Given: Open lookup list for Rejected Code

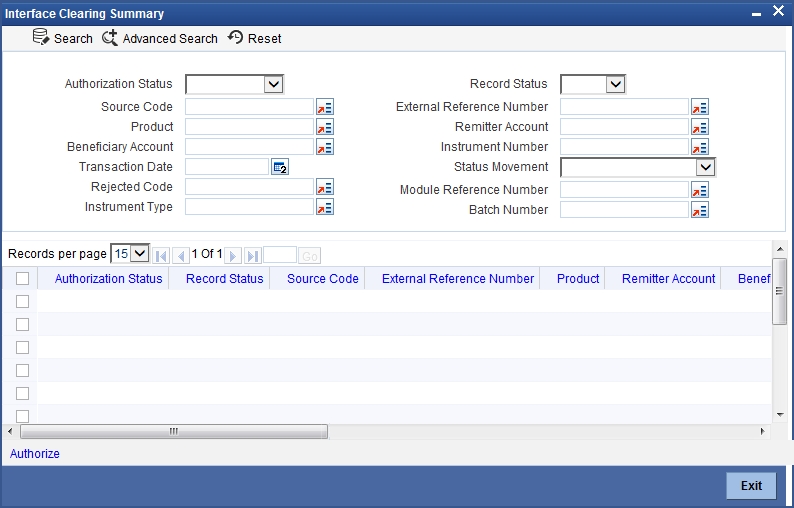Looking at the screenshot, I should [325, 187].
